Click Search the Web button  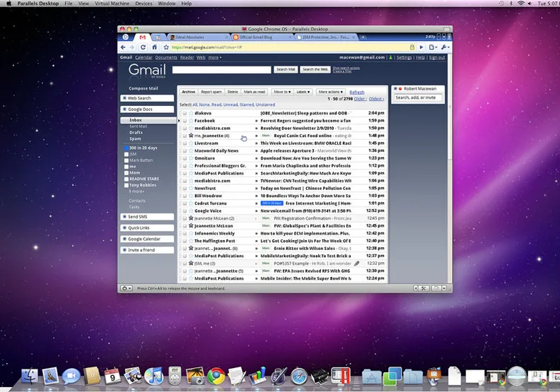point(315,69)
